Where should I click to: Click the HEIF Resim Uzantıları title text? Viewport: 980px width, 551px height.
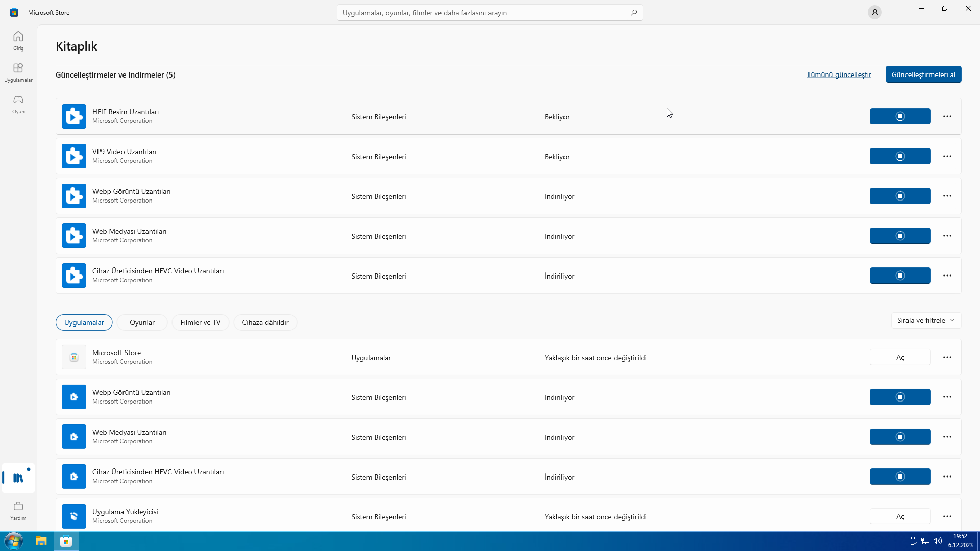pyautogui.click(x=126, y=112)
